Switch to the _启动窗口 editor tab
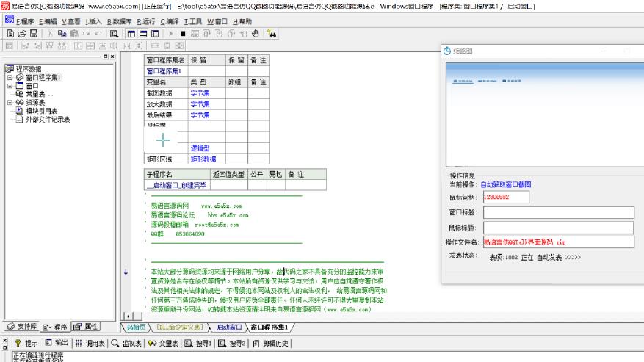The width and height of the screenshot is (644, 362). 229,327
